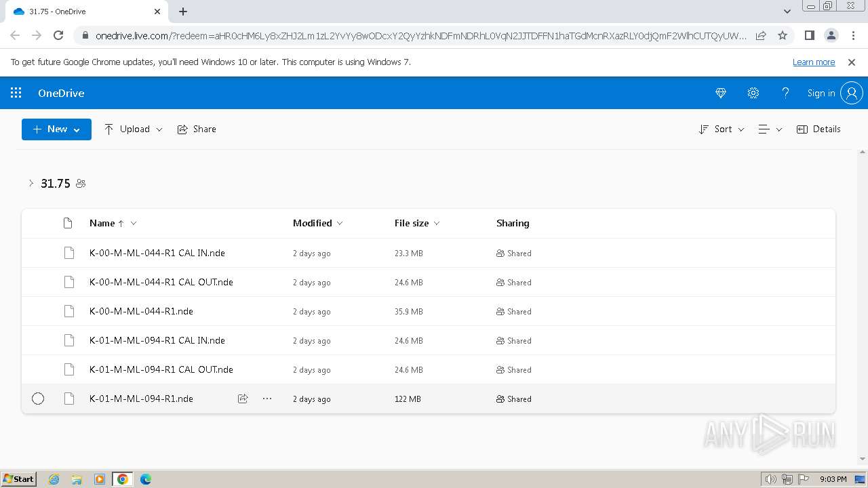The width and height of the screenshot is (868, 488).
Task: Click the shared people icon beside 31.75
Action: (81, 183)
